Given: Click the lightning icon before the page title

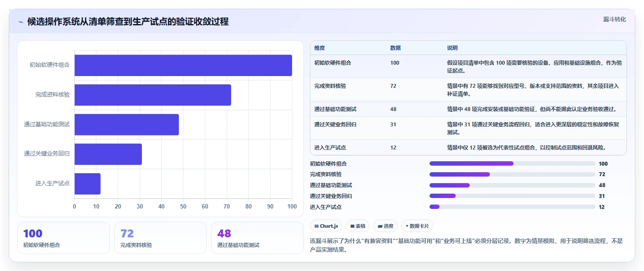Looking at the screenshot, I should click(21, 22).
